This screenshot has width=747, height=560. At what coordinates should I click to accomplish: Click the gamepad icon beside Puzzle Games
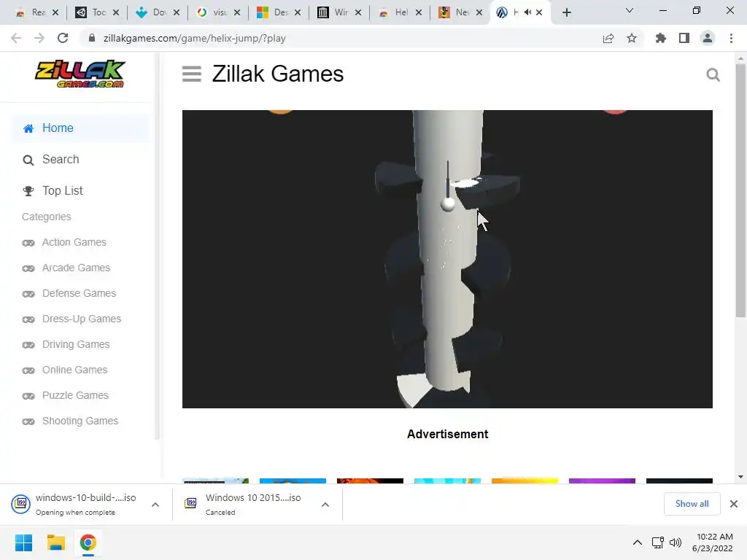28,396
